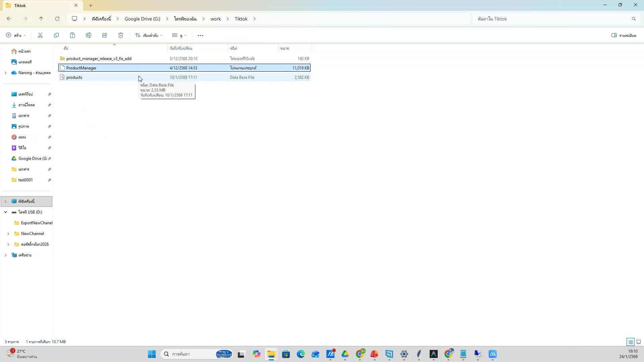The image size is (644, 362).
Task: Click the Paste icon
Action: (x=72, y=35)
